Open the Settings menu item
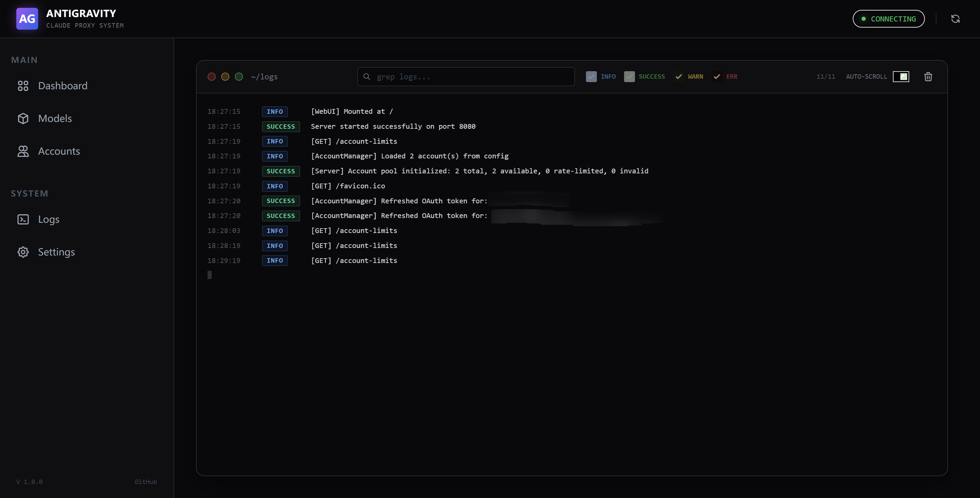 coord(56,252)
